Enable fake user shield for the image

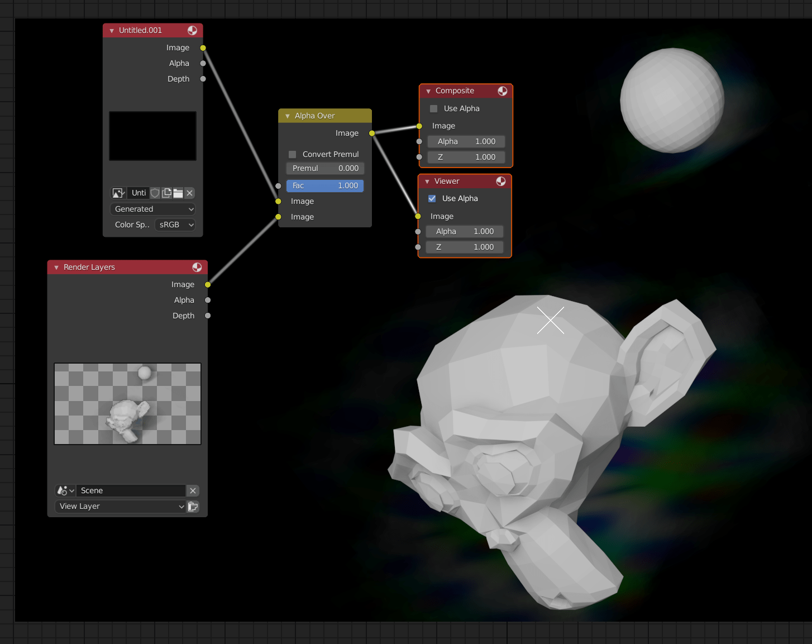point(155,193)
